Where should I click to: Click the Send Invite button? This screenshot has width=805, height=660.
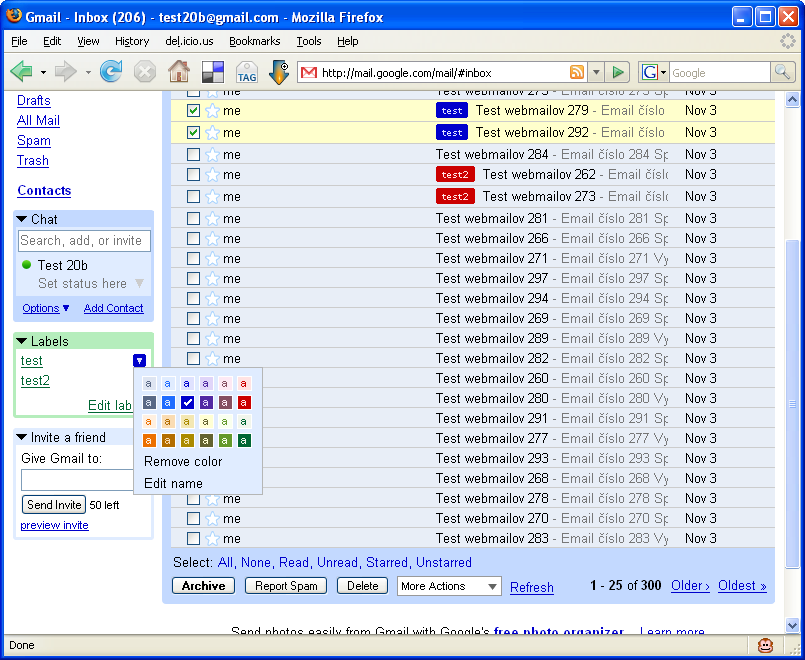point(54,505)
